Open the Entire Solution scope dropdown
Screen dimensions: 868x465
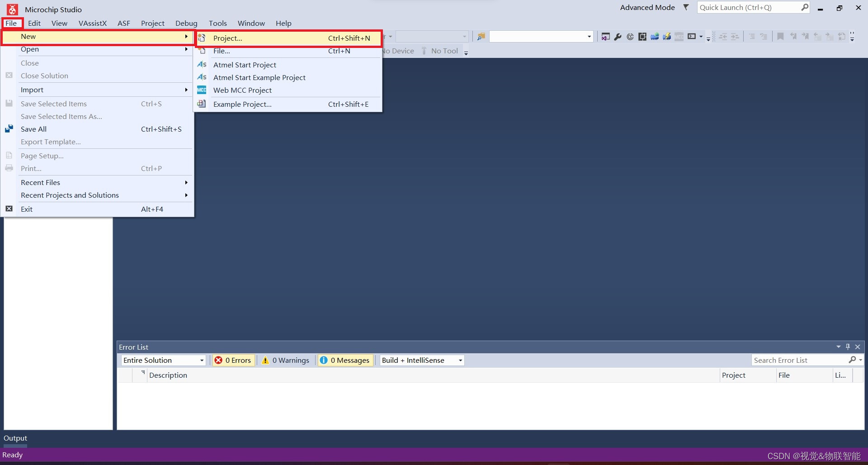tap(202, 361)
